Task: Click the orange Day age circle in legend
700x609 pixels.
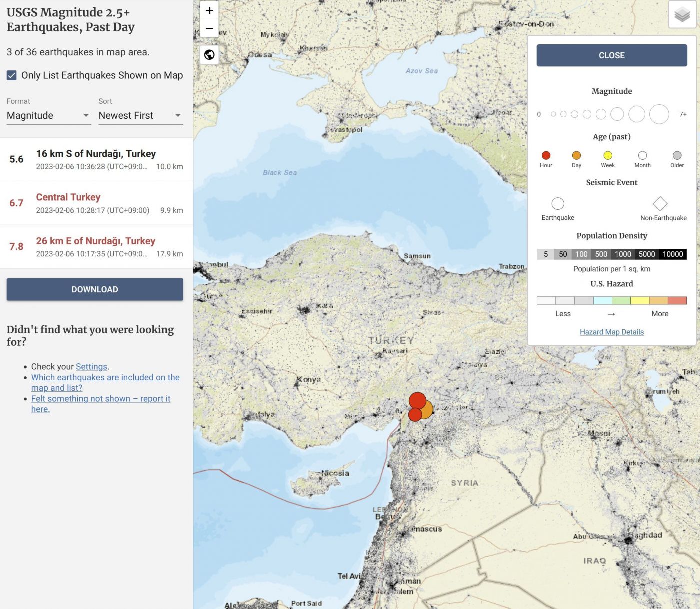Action: coord(576,155)
